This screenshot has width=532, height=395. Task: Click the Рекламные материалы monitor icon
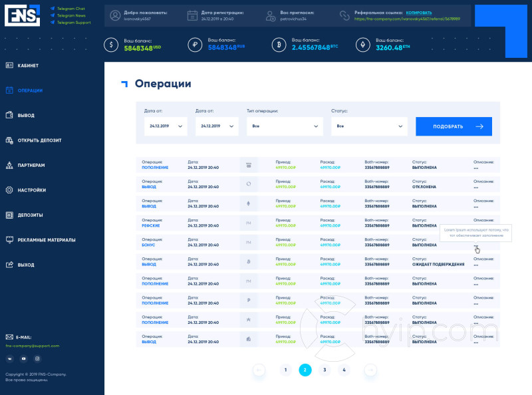click(9, 240)
